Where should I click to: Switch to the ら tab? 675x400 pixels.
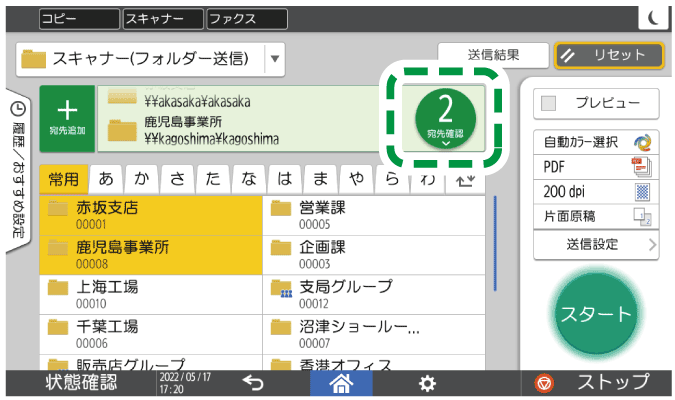click(x=390, y=180)
